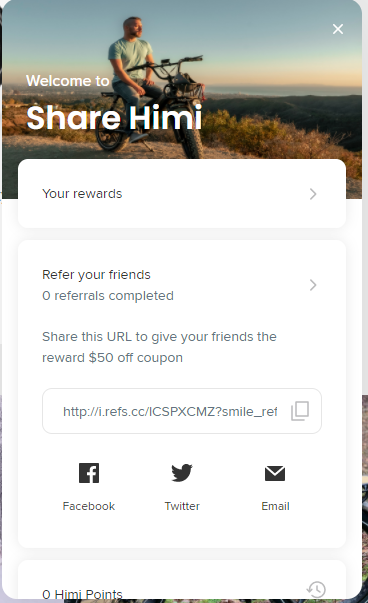Open the Refer your friends heading
The image size is (368, 603).
(96, 275)
